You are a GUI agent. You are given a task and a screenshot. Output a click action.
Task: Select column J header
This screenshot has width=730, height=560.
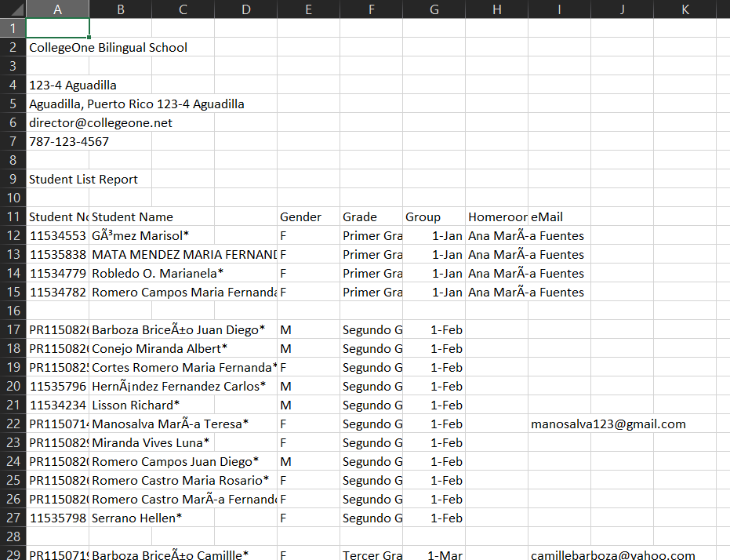[623, 9]
